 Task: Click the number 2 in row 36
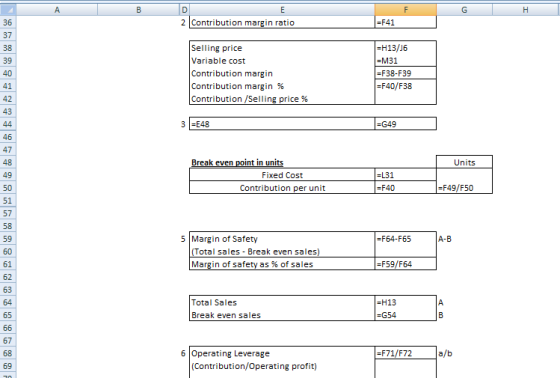pyautogui.click(x=183, y=23)
